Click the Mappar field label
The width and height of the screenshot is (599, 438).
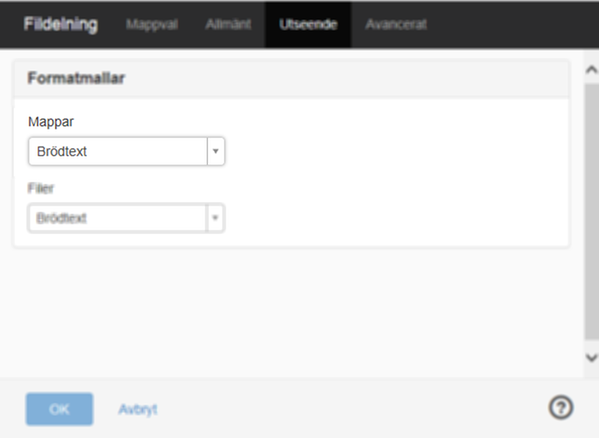[51, 122]
